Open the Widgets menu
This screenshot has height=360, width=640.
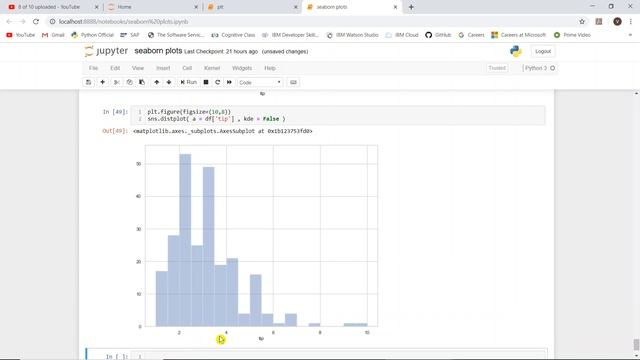[242, 68]
